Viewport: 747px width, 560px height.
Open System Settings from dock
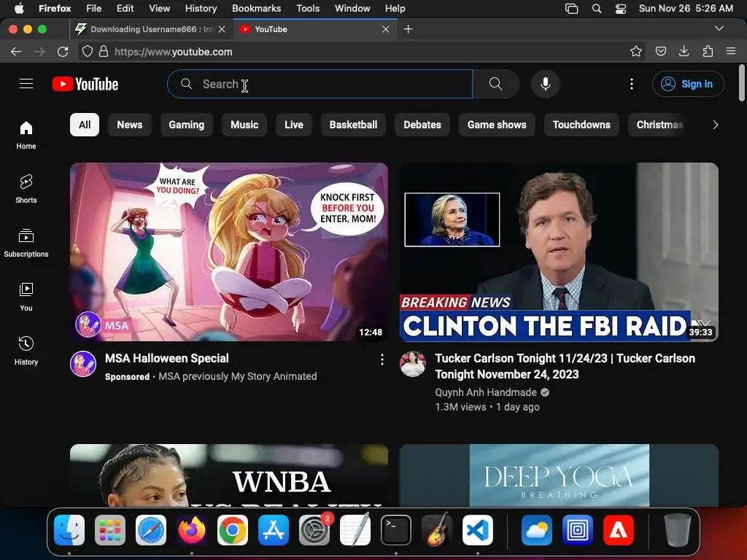(314, 530)
